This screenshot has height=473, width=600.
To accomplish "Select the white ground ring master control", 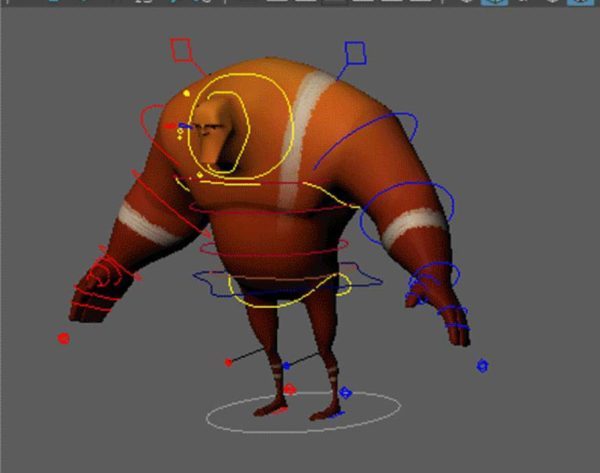I will pyautogui.click(x=304, y=422).
